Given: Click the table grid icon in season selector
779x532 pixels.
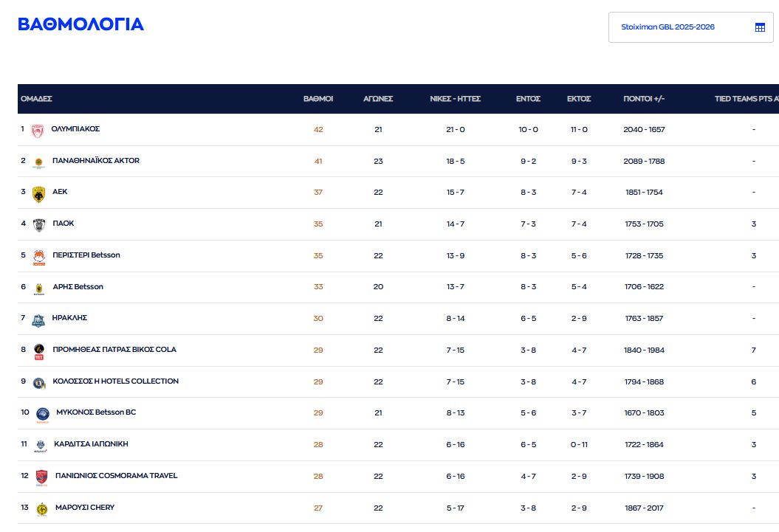Looking at the screenshot, I should [x=760, y=27].
